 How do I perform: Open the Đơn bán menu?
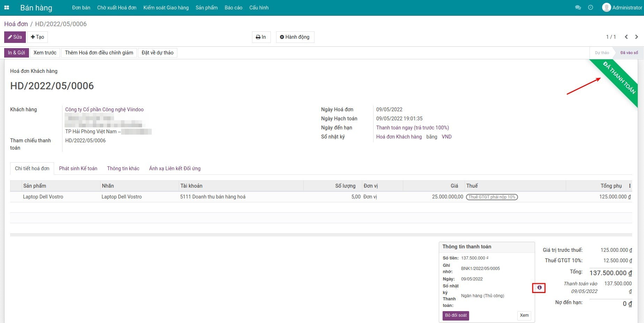[x=81, y=8]
